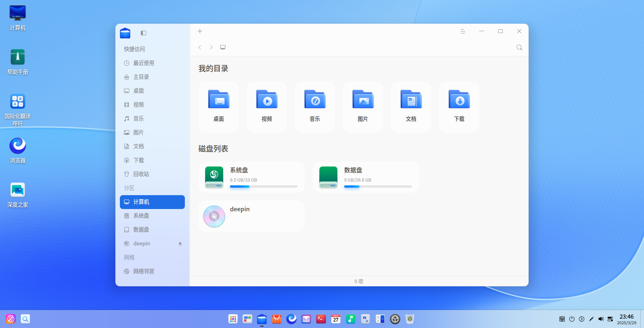Click the Data disk usage bar

pos(378,187)
